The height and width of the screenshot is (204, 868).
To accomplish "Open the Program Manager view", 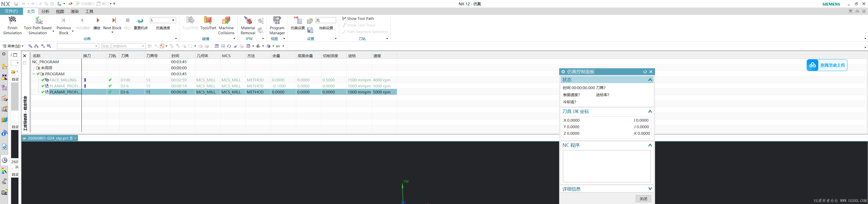I will [277, 25].
